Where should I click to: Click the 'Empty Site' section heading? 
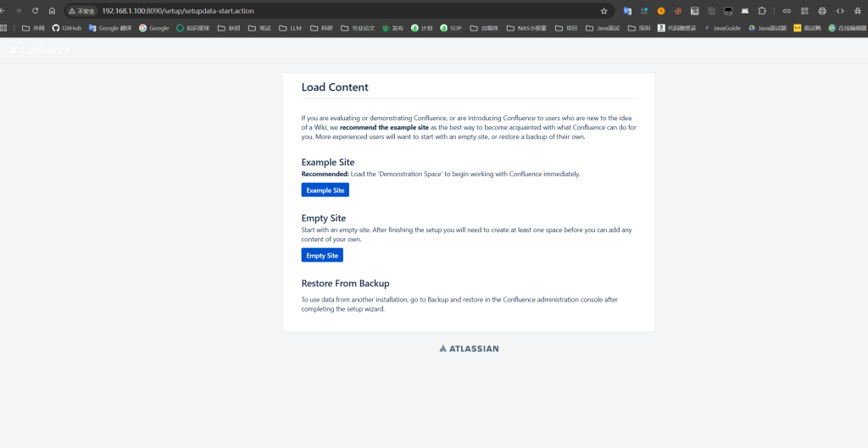[323, 218]
